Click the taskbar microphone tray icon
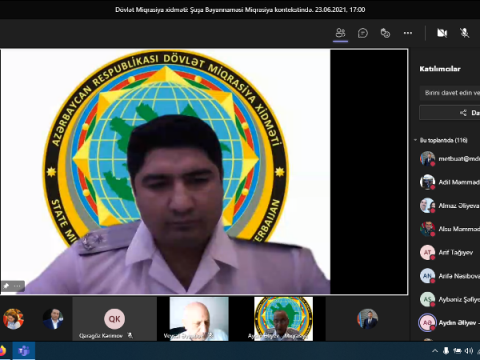Screen dimensions: 480x360 click(x=446, y=351)
